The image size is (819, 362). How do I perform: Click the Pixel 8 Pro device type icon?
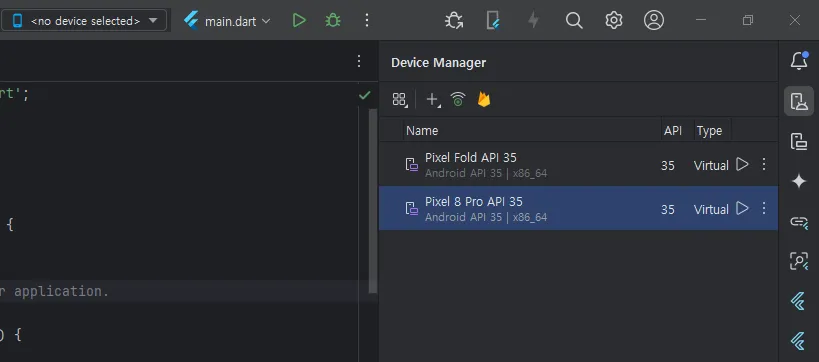click(412, 208)
